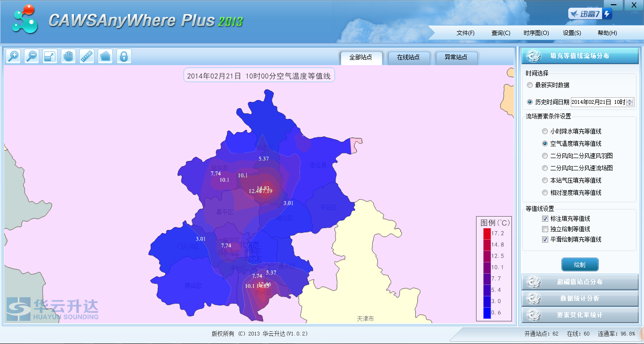Click the dragon emblem on 超阈值站点分布 header
Image resolution: width=644 pixels, height=344 pixels.
[534, 282]
